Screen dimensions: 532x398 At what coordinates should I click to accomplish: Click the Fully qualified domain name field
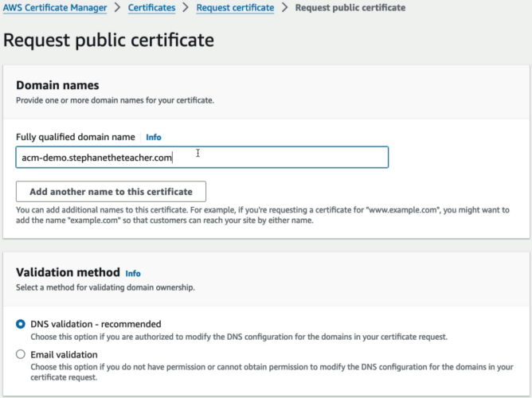click(x=202, y=158)
